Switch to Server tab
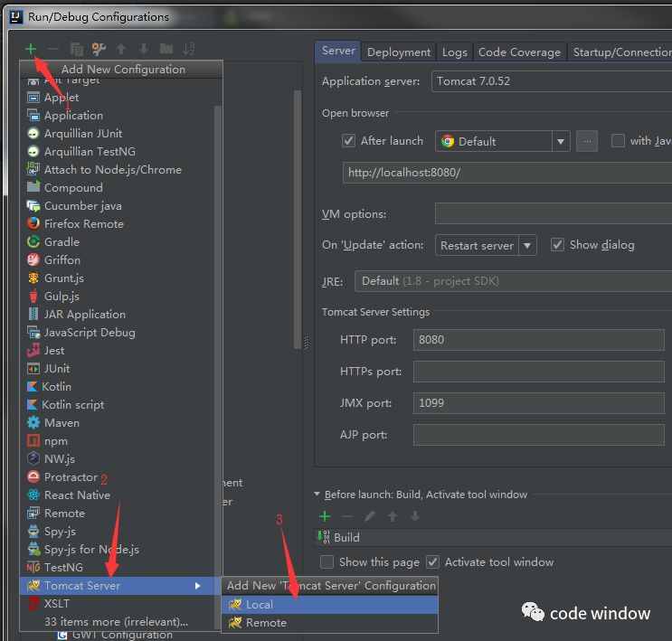672x641 pixels. point(338,51)
